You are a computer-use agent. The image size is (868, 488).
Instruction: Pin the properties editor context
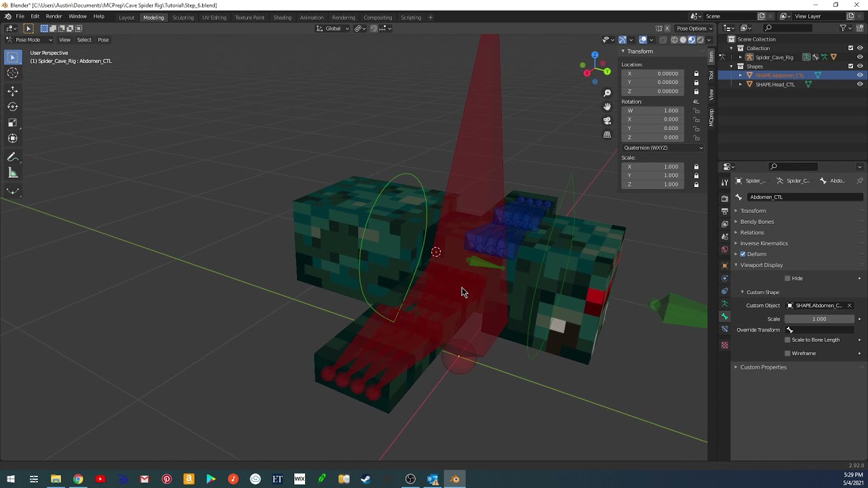(x=859, y=180)
